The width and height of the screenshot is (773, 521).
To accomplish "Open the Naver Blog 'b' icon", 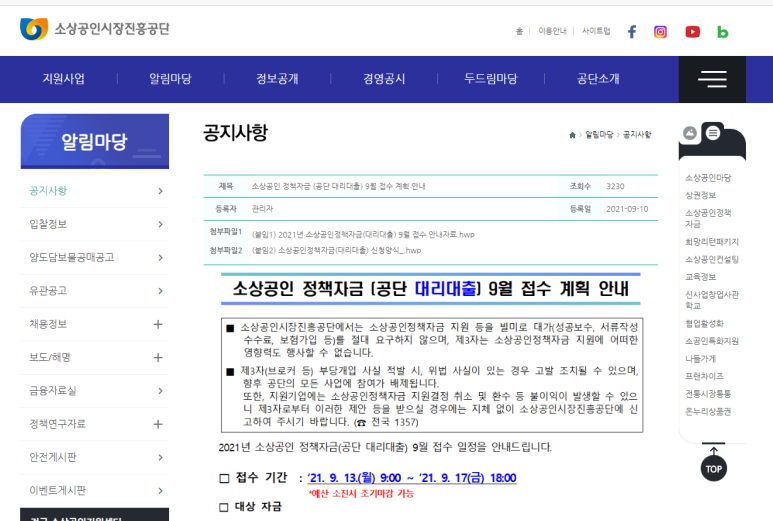I will [722, 33].
